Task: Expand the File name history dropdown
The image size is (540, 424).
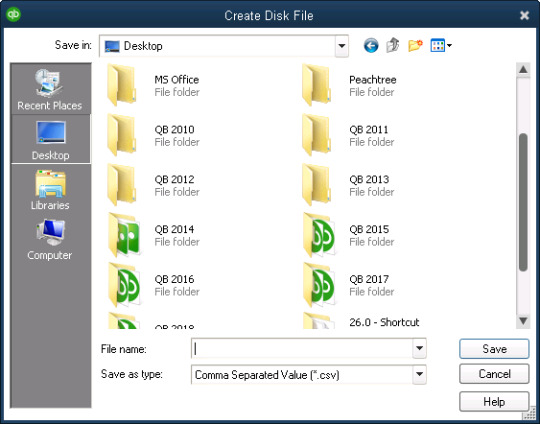Action: click(419, 348)
